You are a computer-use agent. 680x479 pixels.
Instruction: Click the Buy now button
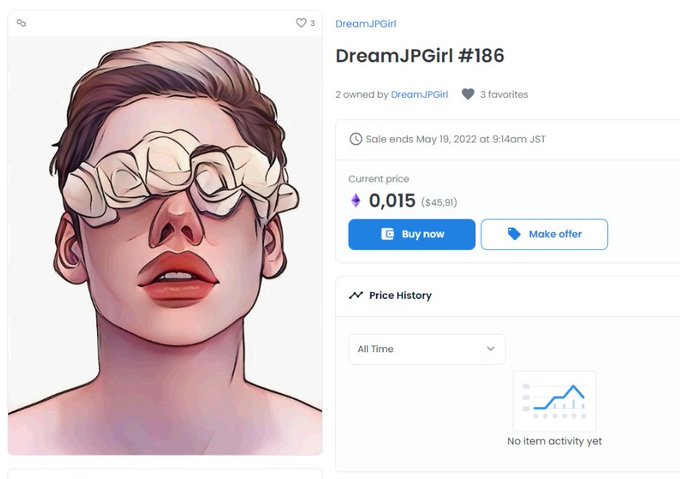pos(412,234)
